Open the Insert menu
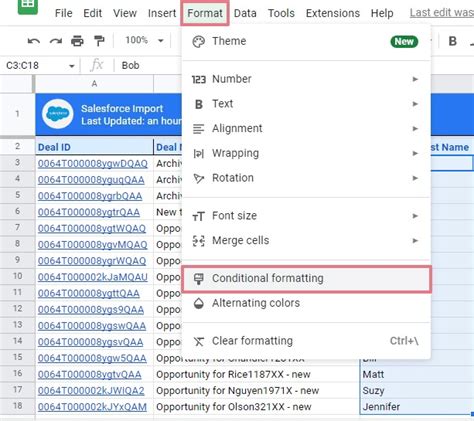The width and height of the screenshot is (474, 421). pos(162,13)
